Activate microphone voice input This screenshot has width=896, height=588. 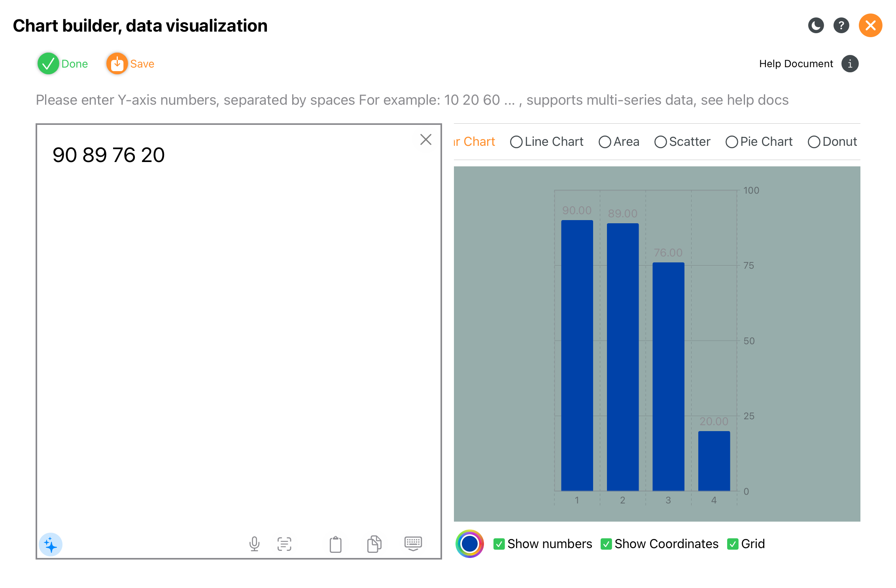tap(254, 544)
